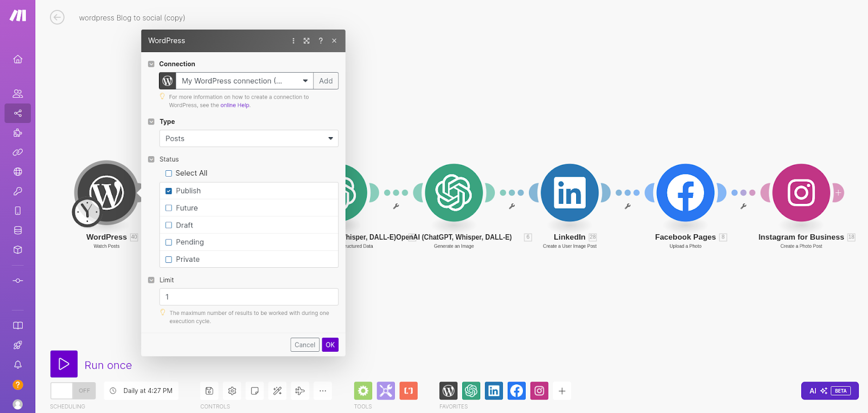Viewport: 868px width, 413px height.
Task: Open the WordPress module clock schedule icon
Action: pyautogui.click(x=87, y=212)
